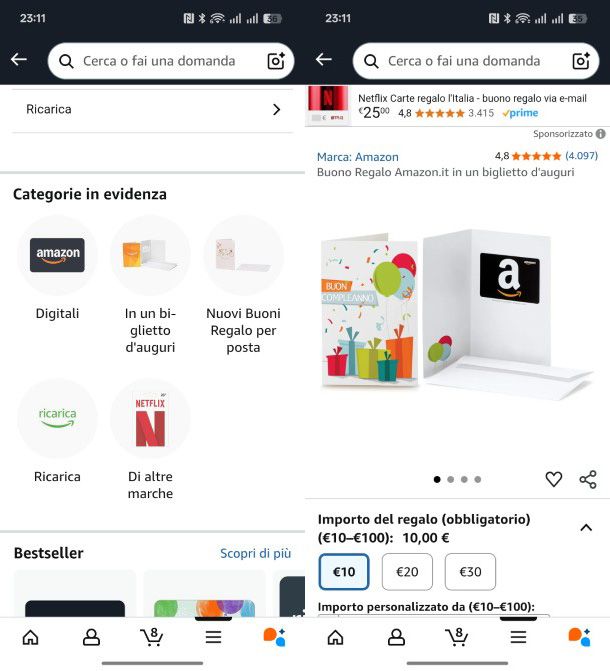Open the Sponsorizzato info icon

601,134
